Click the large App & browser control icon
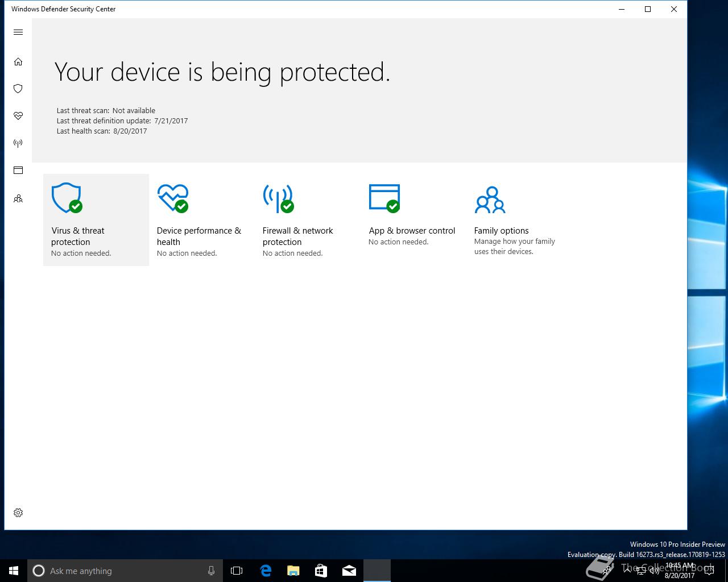Viewport: 728px width, 582px height. 384,198
